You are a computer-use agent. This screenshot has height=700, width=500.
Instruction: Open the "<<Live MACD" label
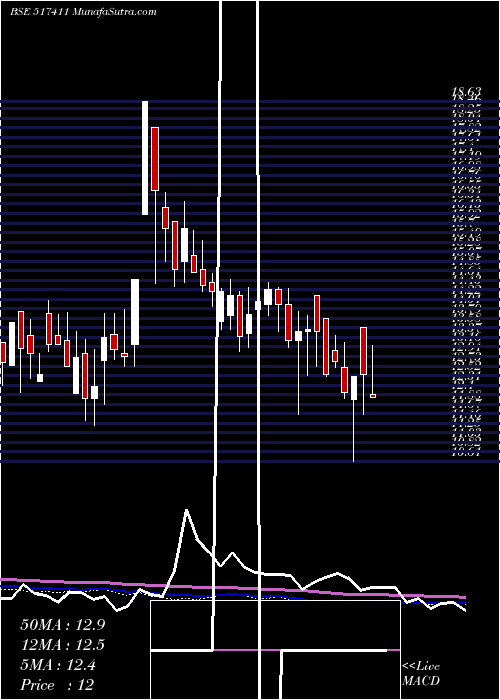point(421,674)
